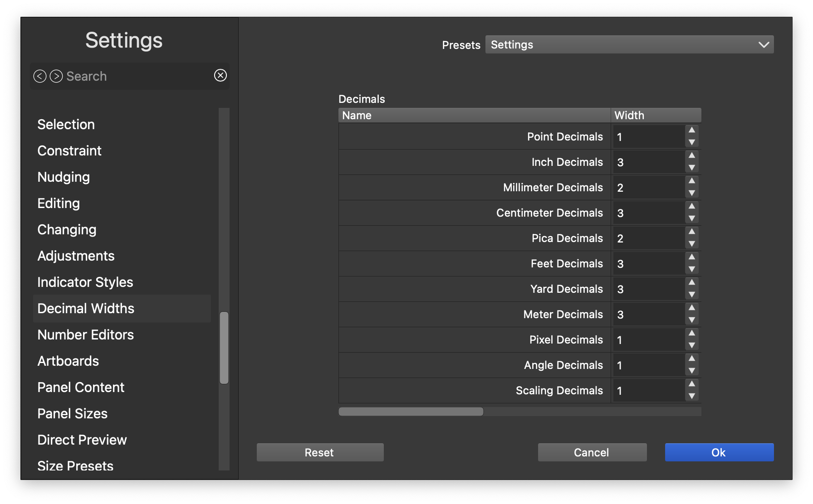813x504 pixels.
Task: Select Number Editors in sidebar
Action: pyautogui.click(x=86, y=334)
